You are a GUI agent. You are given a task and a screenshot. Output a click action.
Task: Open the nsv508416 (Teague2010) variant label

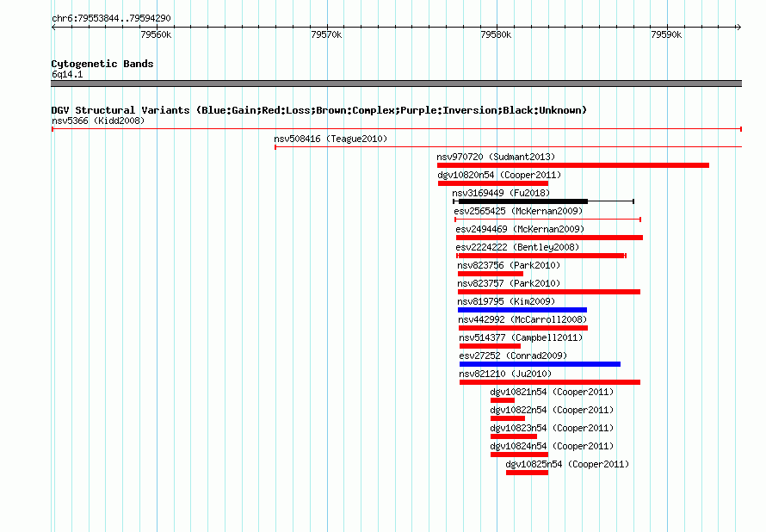click(330, 139)
